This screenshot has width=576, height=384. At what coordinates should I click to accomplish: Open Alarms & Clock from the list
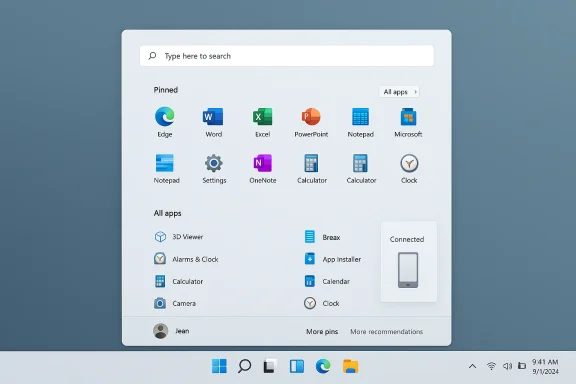(186, 259)
